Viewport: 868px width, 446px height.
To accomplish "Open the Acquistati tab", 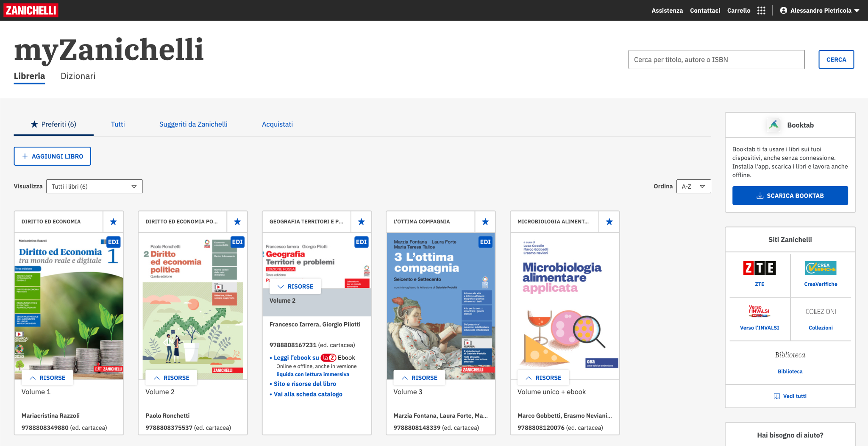I will coord(277,124).
